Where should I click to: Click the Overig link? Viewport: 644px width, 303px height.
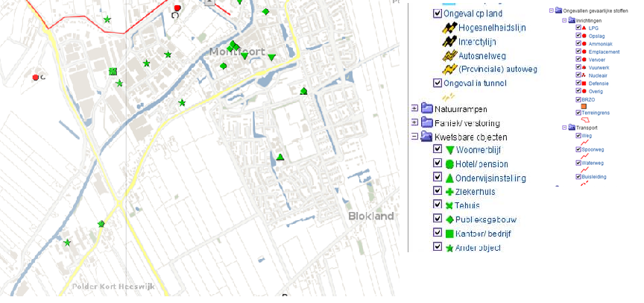tap(596, 91)
